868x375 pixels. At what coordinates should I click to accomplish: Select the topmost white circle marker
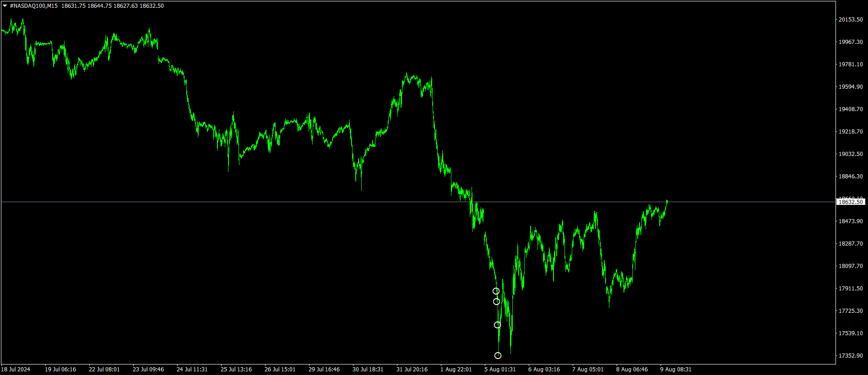click(496, 291)
